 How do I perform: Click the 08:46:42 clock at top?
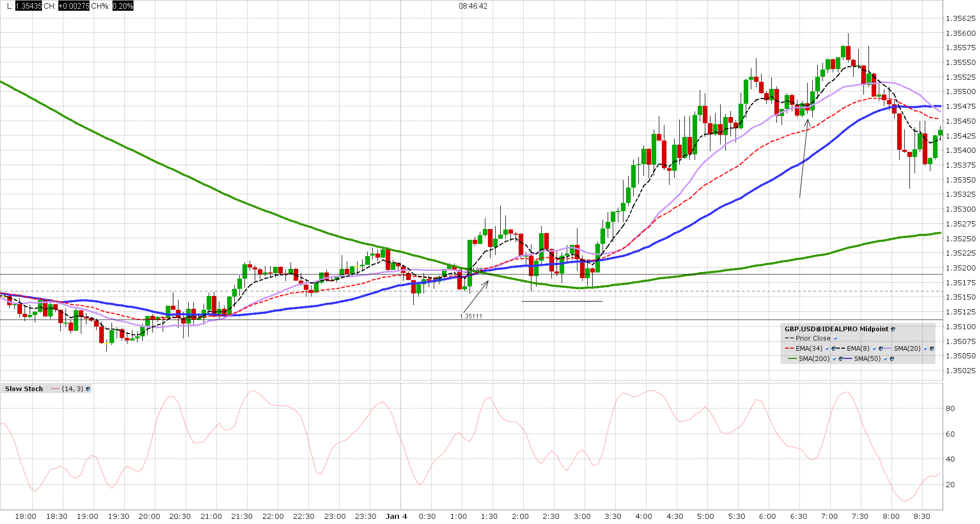coord(473,6)
